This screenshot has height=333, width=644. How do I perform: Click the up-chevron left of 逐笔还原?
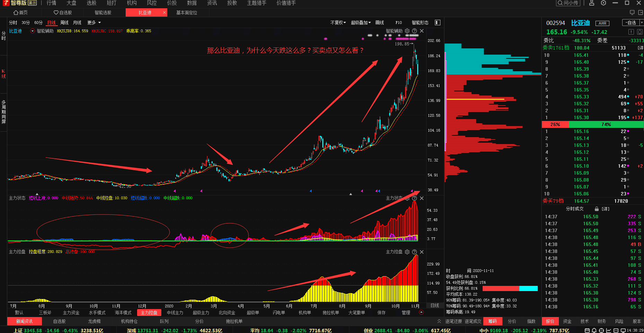pos(439,321)
